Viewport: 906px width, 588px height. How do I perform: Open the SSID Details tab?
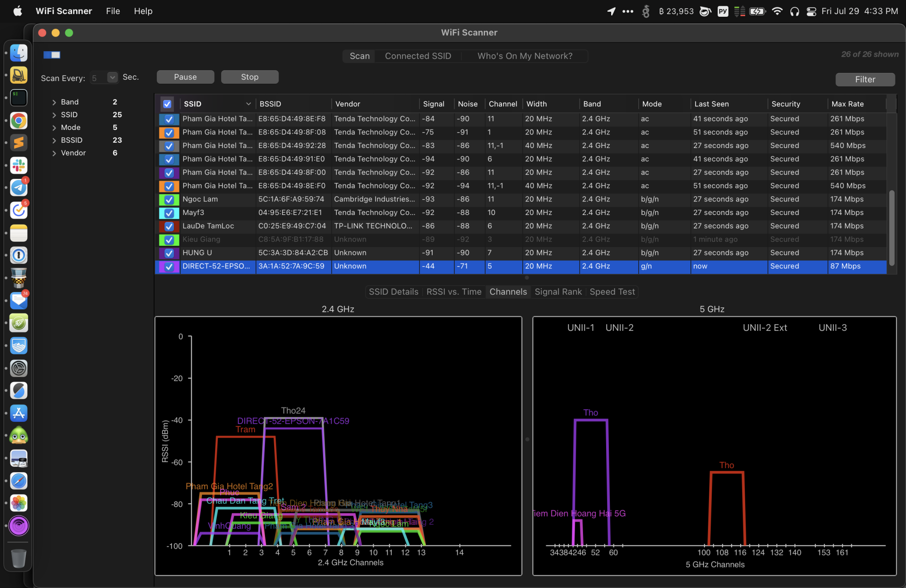[393, 292]
